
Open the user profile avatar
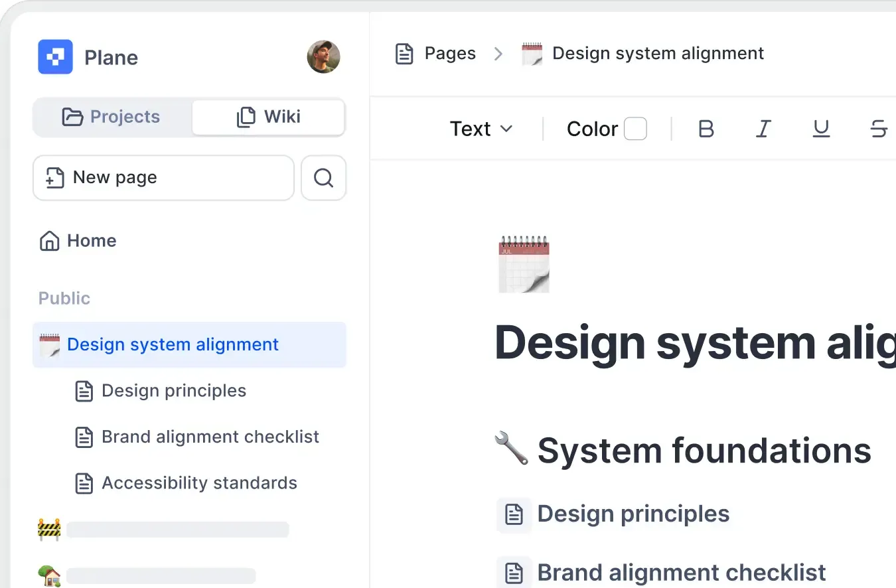323,57
